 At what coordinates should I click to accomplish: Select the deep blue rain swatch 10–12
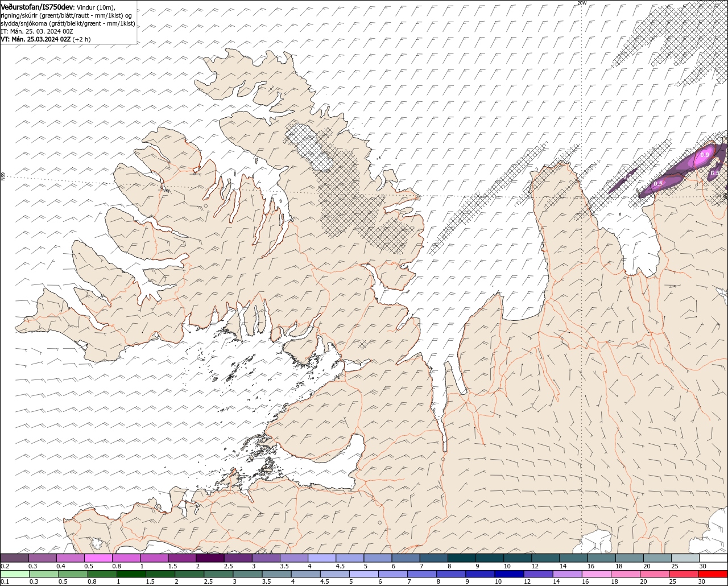(x=509, y=574)
